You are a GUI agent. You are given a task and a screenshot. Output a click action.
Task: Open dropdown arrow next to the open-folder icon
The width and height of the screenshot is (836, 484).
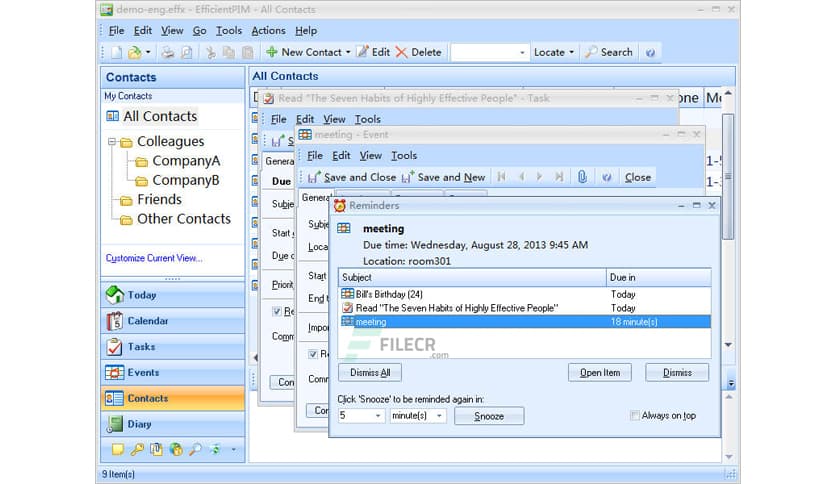coord(148,52)
